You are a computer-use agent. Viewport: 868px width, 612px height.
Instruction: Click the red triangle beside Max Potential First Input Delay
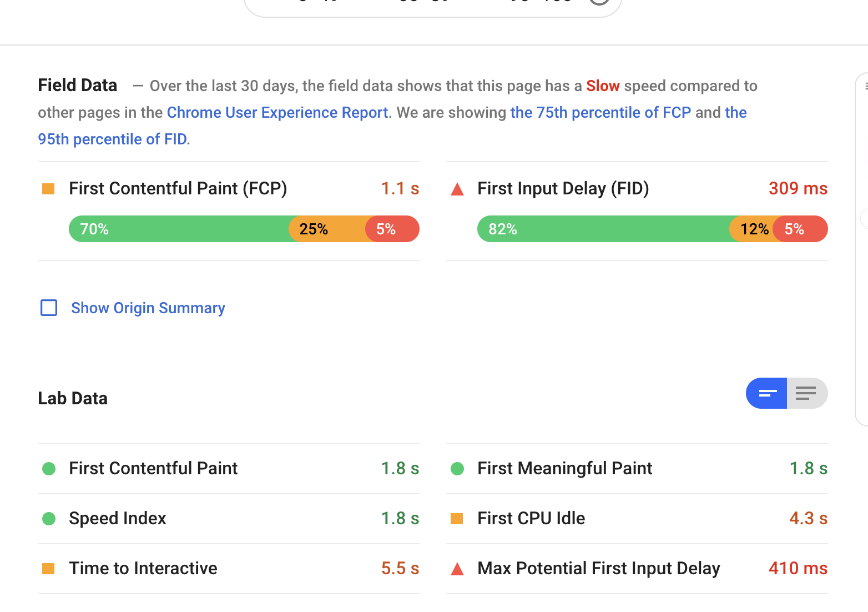[x=457, y=569]
